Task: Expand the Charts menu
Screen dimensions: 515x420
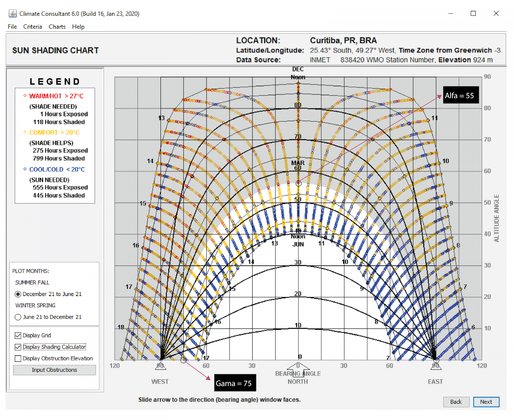Action: tap(57, 27)
